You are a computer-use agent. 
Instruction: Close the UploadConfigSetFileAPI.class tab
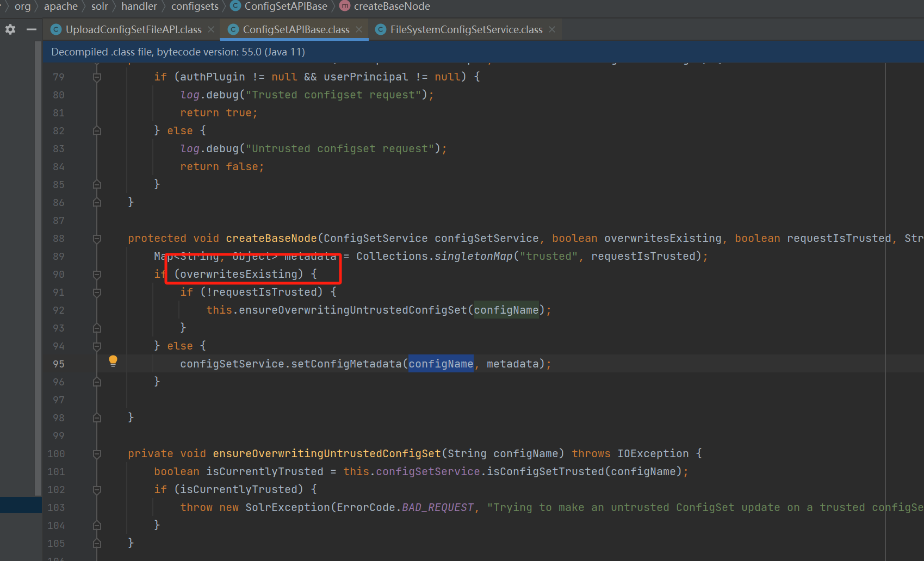[x=211, y=29]
